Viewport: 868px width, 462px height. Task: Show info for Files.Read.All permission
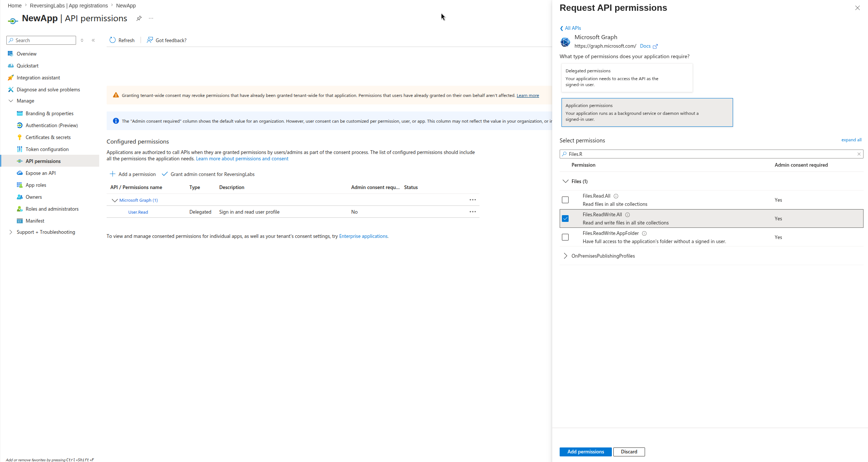click(616, 196)
